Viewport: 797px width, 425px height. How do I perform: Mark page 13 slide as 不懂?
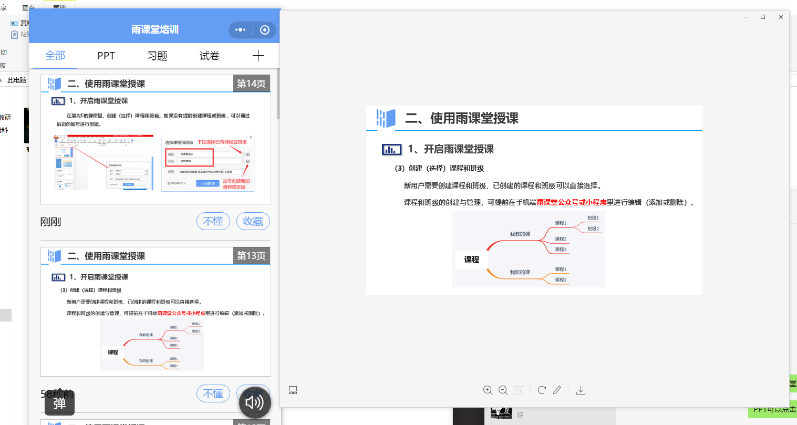(213, 393)
